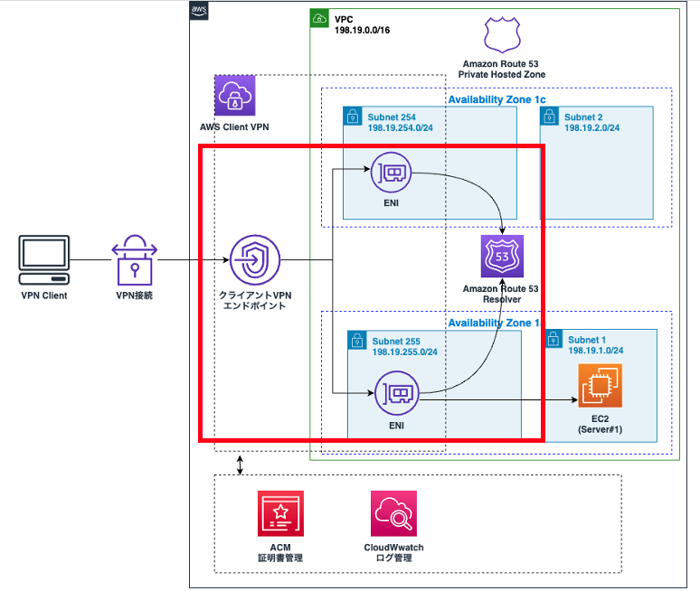
Task: Click the lock icon of Subnet 254
Action: pyautogui.click(x=353, y=117)
